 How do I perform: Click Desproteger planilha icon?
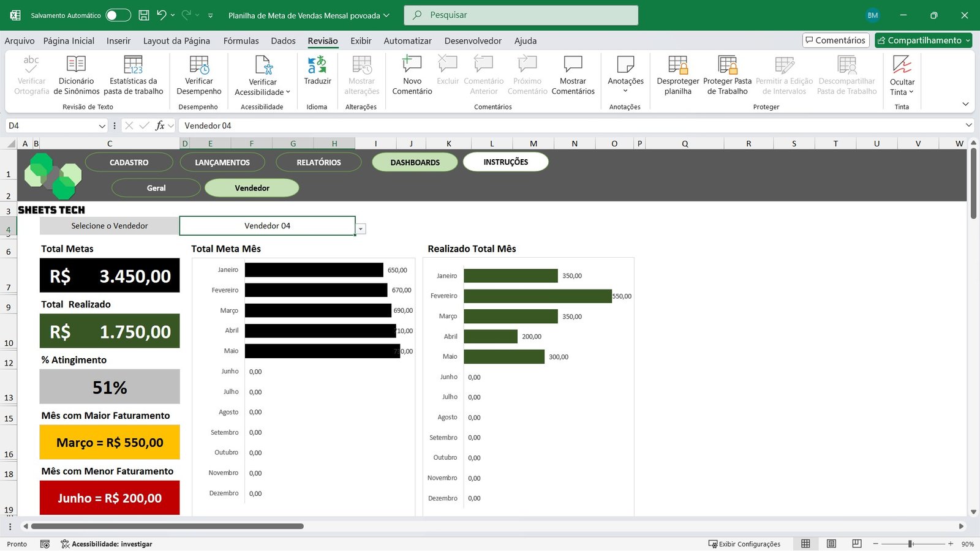click(x=677, y=64)
